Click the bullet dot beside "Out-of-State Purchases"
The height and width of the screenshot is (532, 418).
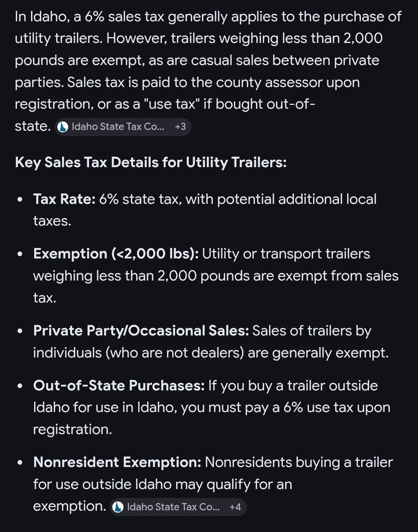(20, 387)
